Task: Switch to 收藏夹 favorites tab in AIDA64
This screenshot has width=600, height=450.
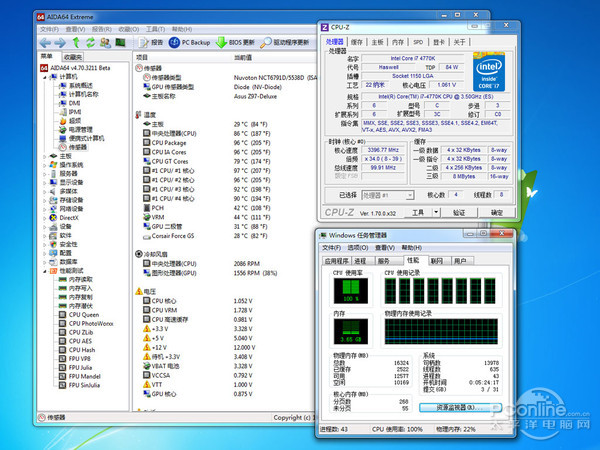Action: [73, 57]
